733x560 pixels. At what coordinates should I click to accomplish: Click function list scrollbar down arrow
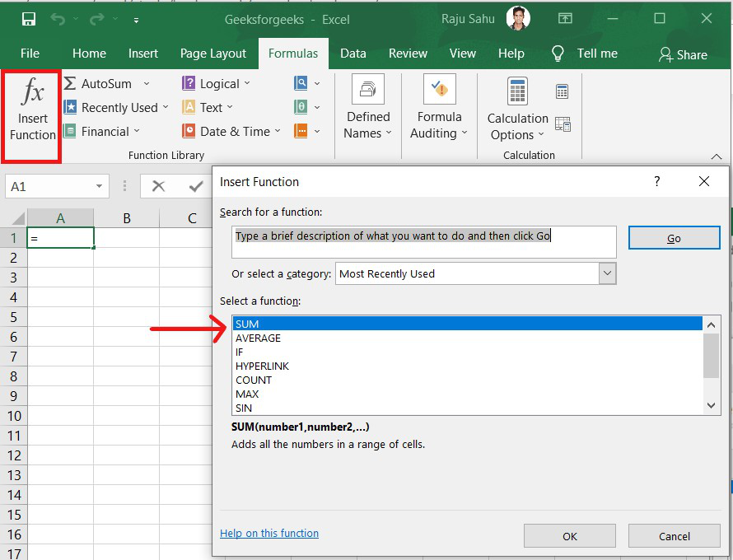coord(711,405)
